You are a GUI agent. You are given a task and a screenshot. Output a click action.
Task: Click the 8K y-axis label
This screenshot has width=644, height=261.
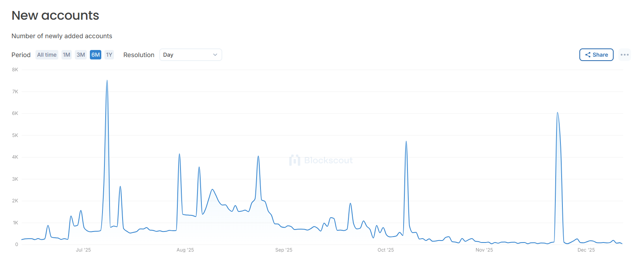point(15,70)
